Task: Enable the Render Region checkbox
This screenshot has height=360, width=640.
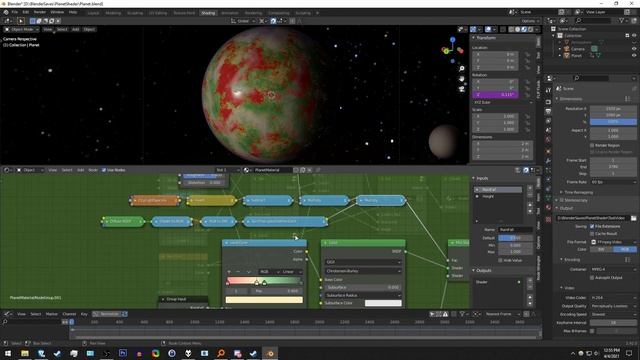Action: [x=592, y=145]
